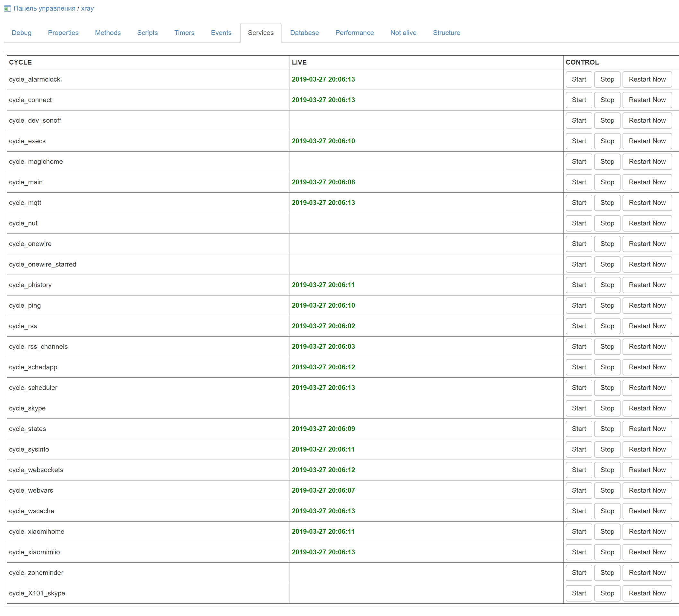679x616 pixels.
Task: Open the Structure tab
Action: point(446,33)
